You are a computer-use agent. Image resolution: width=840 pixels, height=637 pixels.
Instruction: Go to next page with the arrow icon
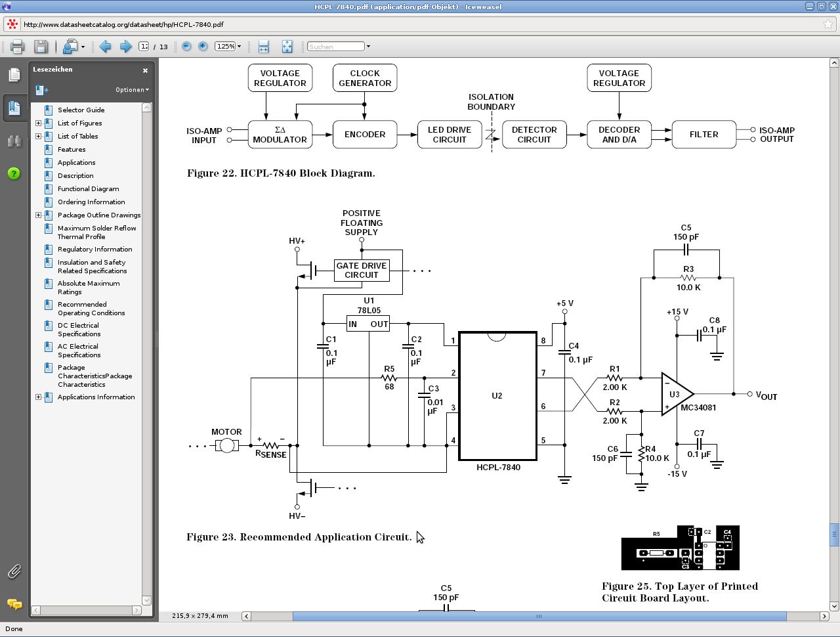(x=125, y=47)
